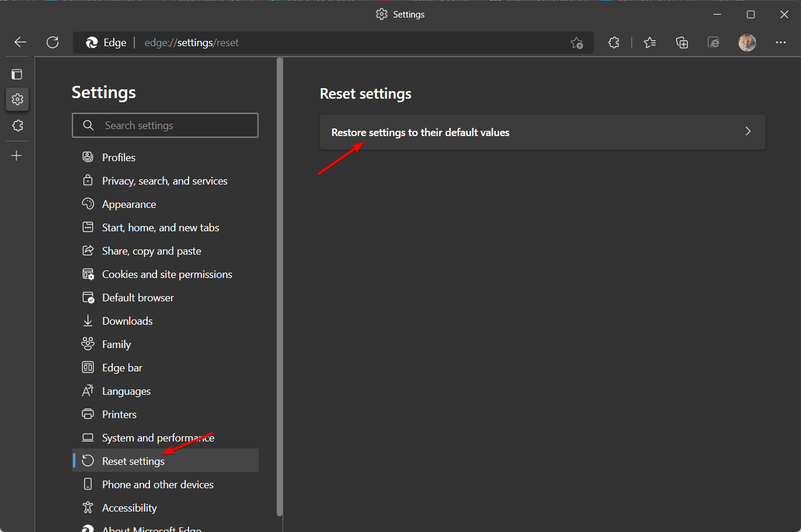Open Restore settings to their default values
The height and width of the screenshot is (532, 801).
(x=420, y=132)
